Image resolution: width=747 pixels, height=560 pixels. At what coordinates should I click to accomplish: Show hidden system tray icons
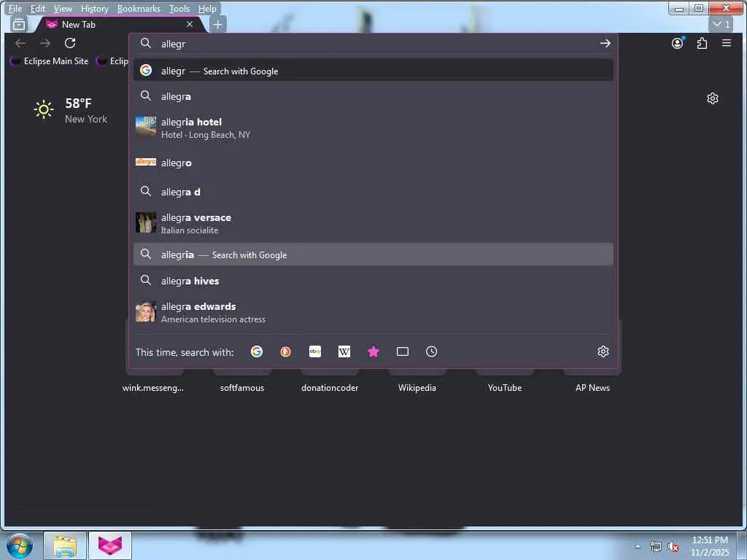tap(638, 546)
